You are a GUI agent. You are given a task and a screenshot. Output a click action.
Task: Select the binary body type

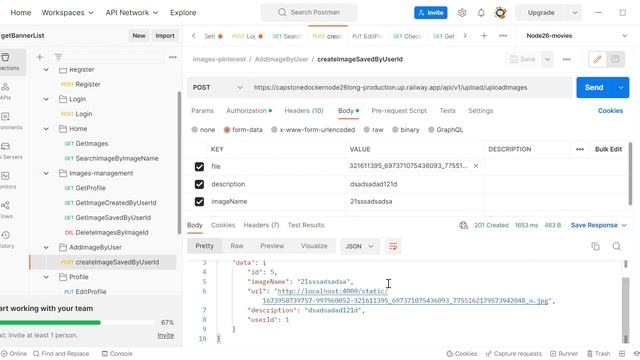395,130
